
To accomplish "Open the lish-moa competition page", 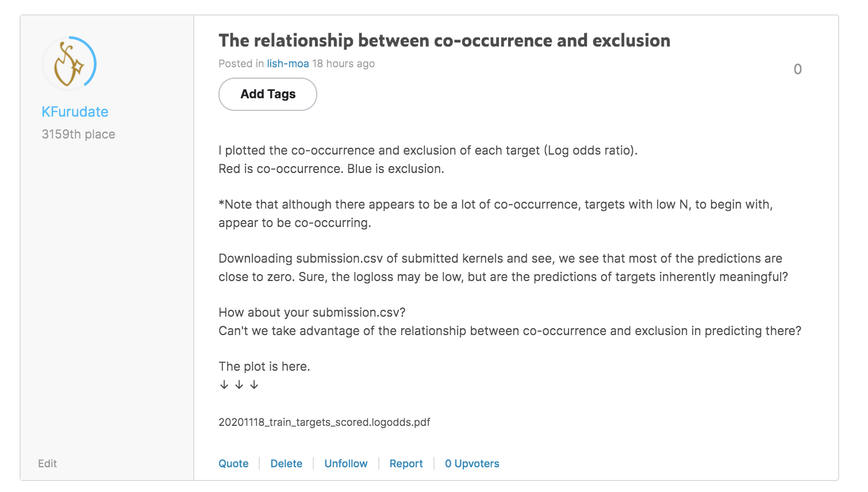I will click(287, 63).
